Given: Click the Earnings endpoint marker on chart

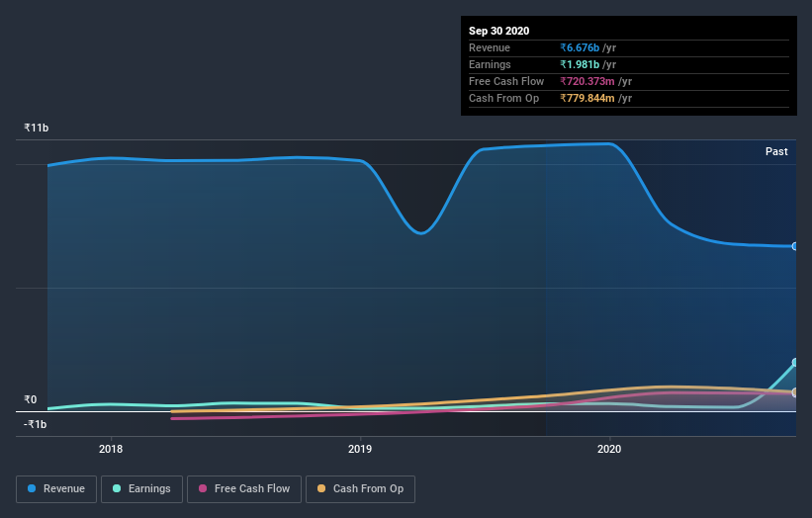Looking at the screenshot, I should pyautogui.click(x=795, y=362).
